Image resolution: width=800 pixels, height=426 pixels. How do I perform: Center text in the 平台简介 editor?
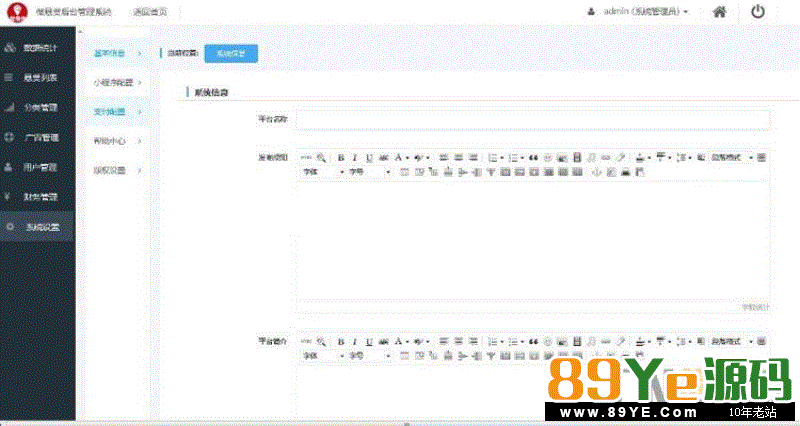pos(458,341)
